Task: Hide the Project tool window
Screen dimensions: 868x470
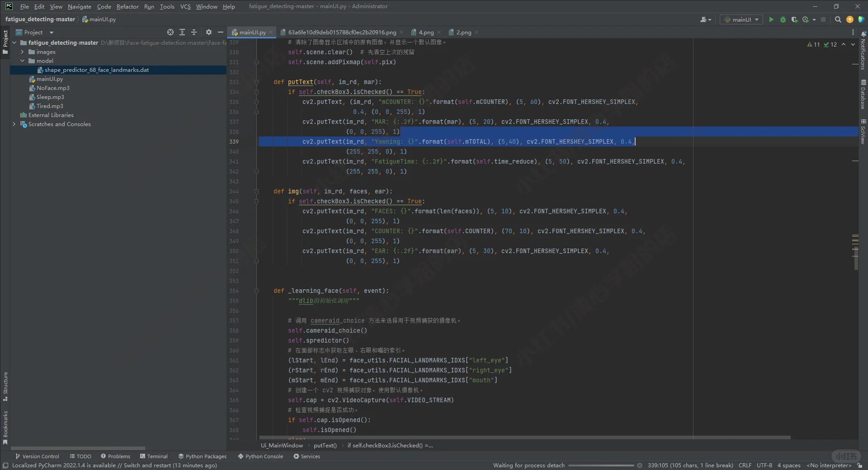Action: tap(220, 32)
